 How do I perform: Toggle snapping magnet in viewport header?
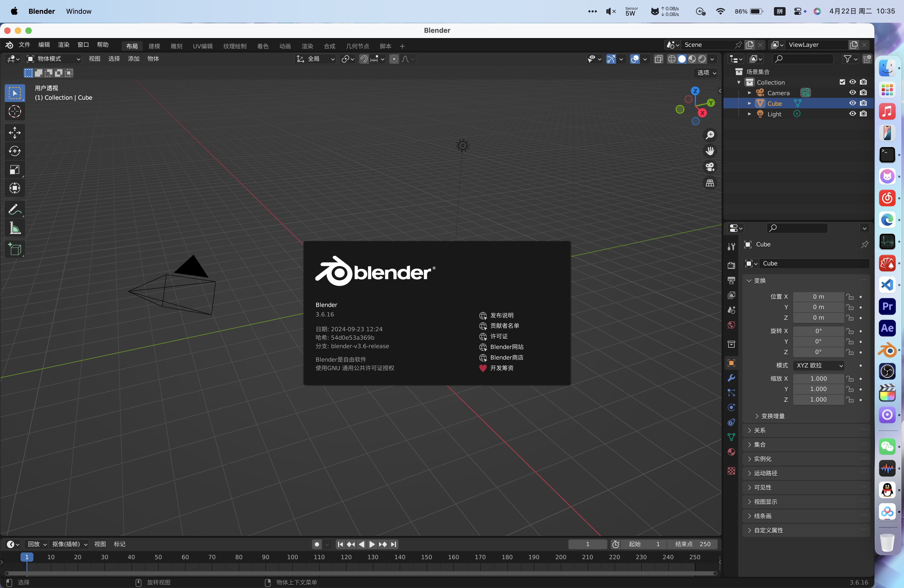pos(363,59)
